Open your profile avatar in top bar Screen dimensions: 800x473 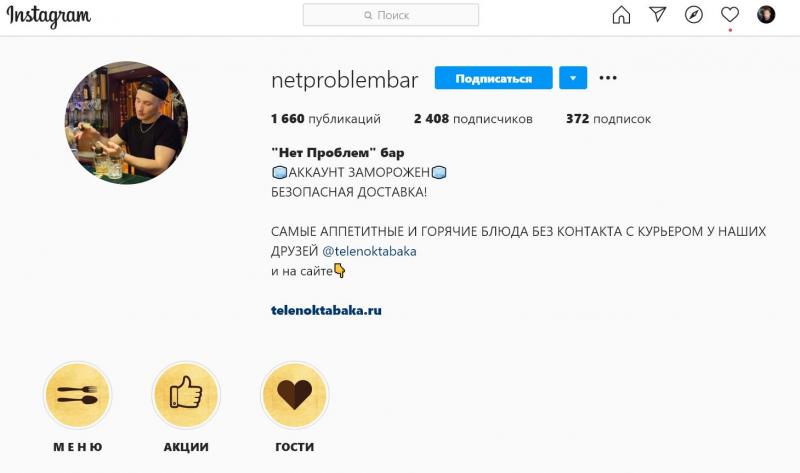pyautogui.click(x=766, y=15)
